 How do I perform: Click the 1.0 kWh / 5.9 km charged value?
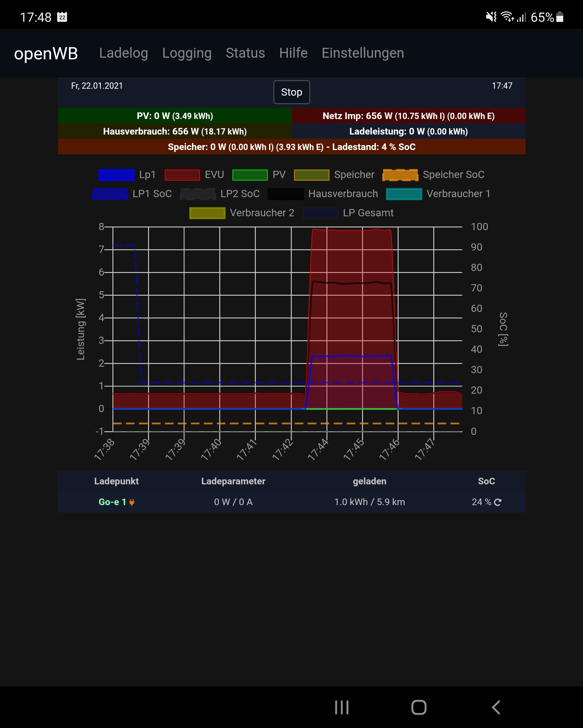tap(370, 502)
